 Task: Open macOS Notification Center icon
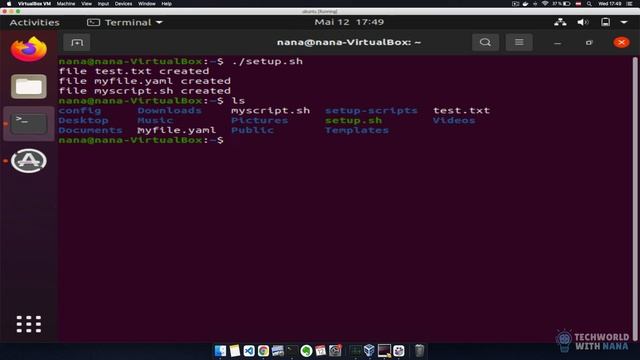tap(630, 4)
